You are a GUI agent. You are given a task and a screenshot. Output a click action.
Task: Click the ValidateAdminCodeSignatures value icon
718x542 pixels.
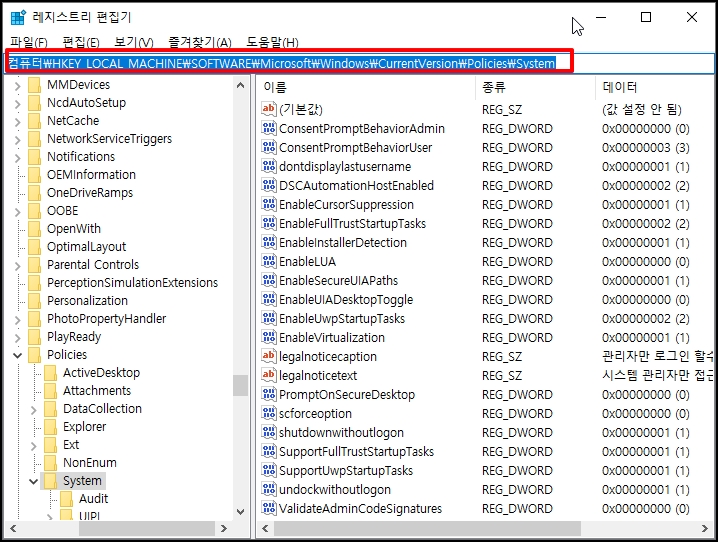tap(269, 508)
